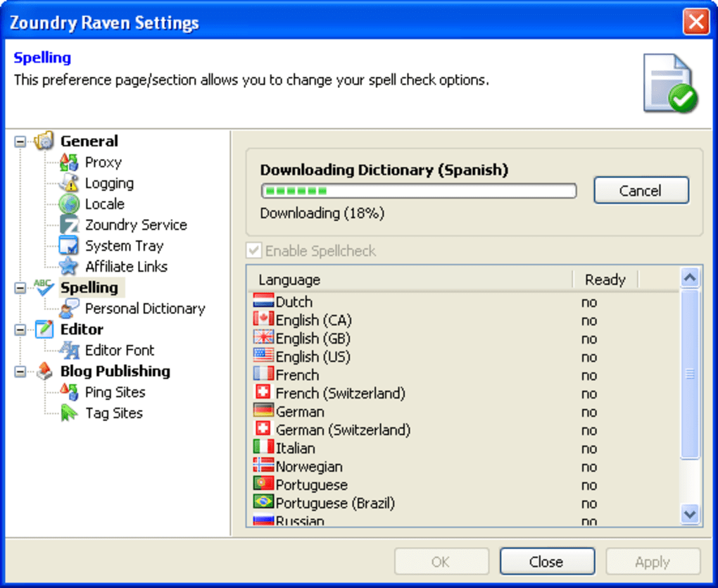
Task: Click the Logging warning icon
Action: [69, 184]
